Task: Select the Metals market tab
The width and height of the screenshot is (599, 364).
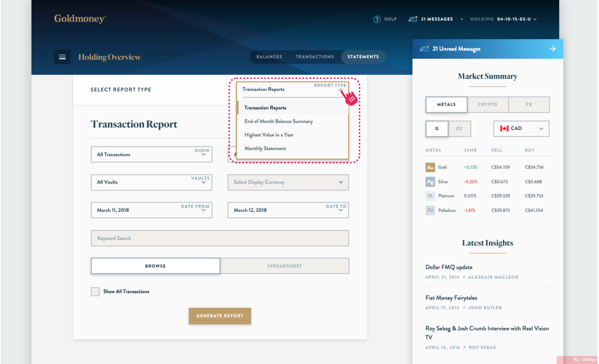Action: [x=446, y=105]
